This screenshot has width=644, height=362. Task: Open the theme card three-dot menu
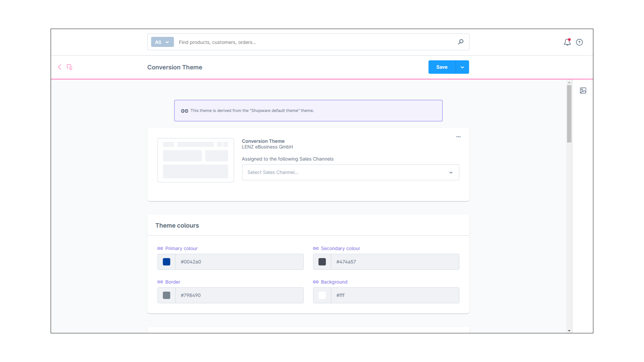pyautogui.click(x=459, y=137)
